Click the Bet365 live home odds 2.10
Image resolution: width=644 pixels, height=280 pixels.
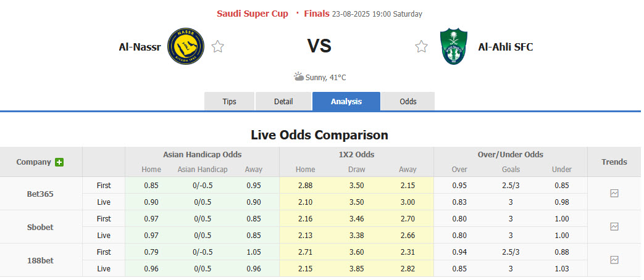pyautogui.click(x=305, y=202)
